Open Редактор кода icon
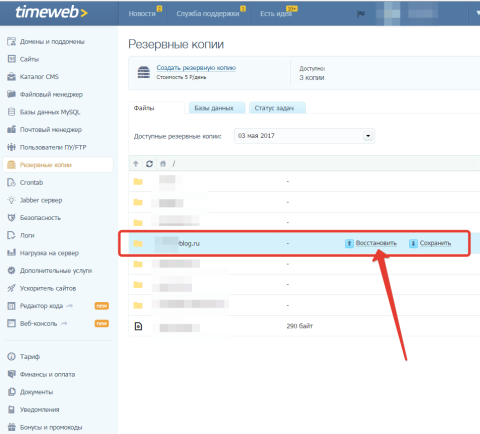This screenshot has height=434, width=480. pyautogui.click(x=11, y=306)
